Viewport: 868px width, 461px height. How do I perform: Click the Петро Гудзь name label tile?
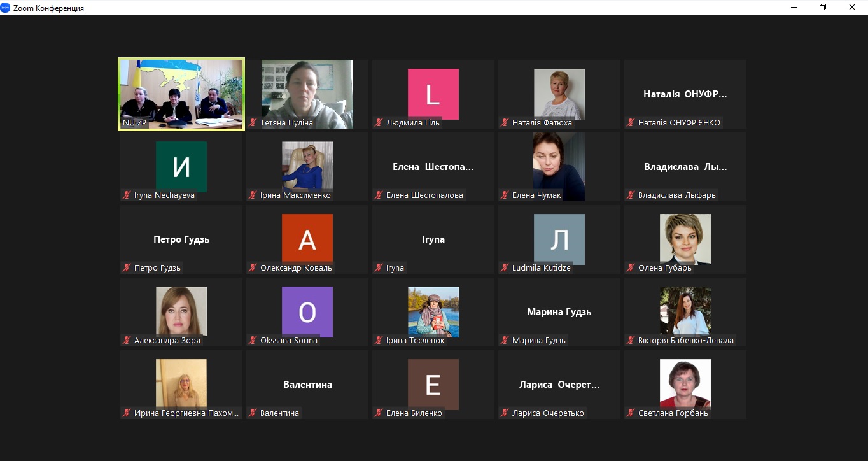point(181,239)
